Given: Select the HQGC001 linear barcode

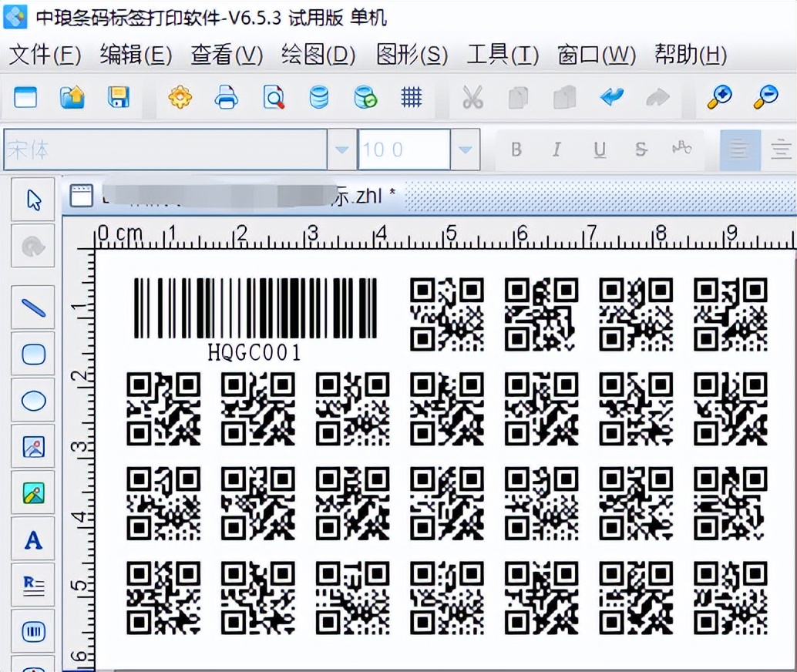Looking at the screenshot, I should coord(255,307).
